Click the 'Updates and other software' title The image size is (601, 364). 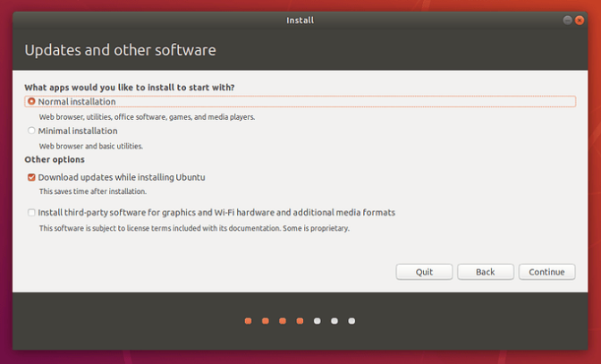[121, 50]
